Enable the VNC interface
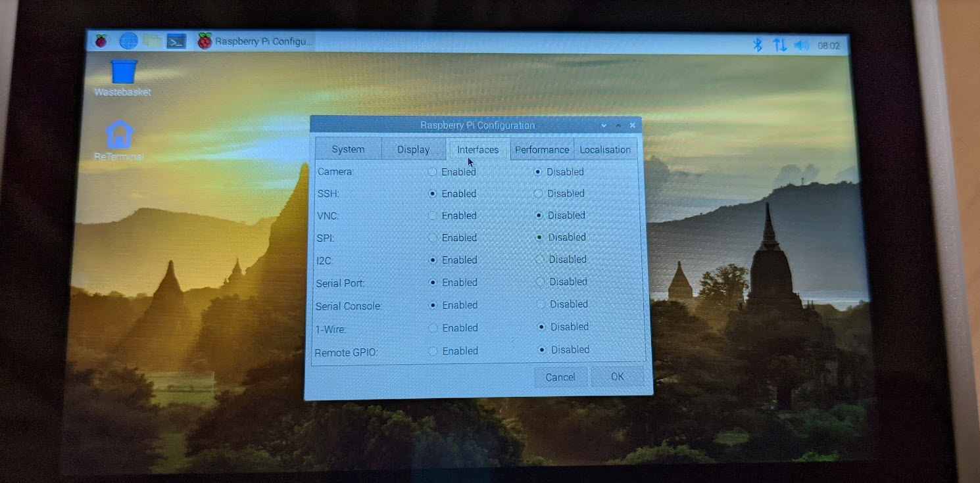This screenshot has height=483, width=980. (432, 216)
